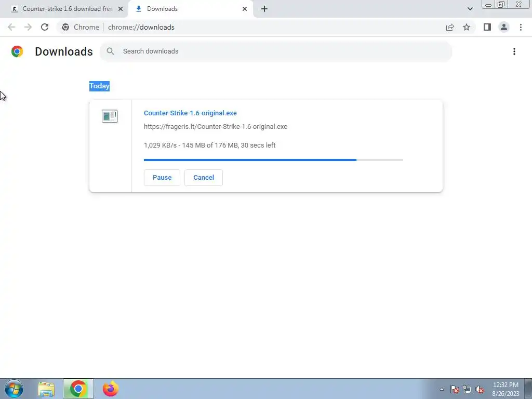Screen dimensions: 532x399
Task: Expand the tab search dropdown arrow
Action: [470, 9]
